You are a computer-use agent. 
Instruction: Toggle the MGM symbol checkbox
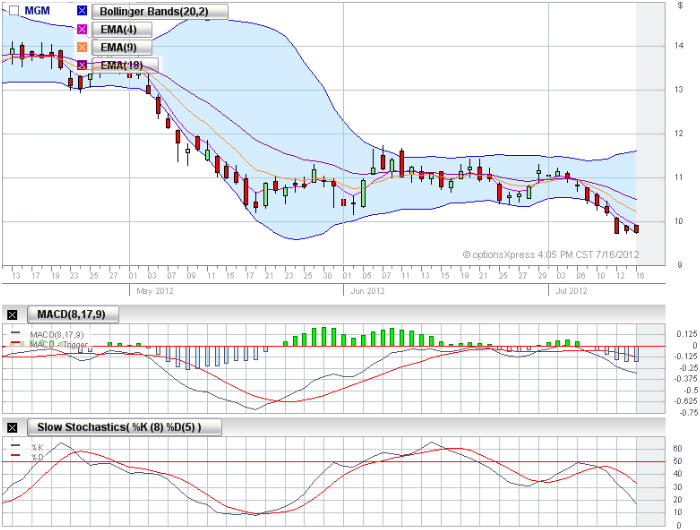coord(14,11)
